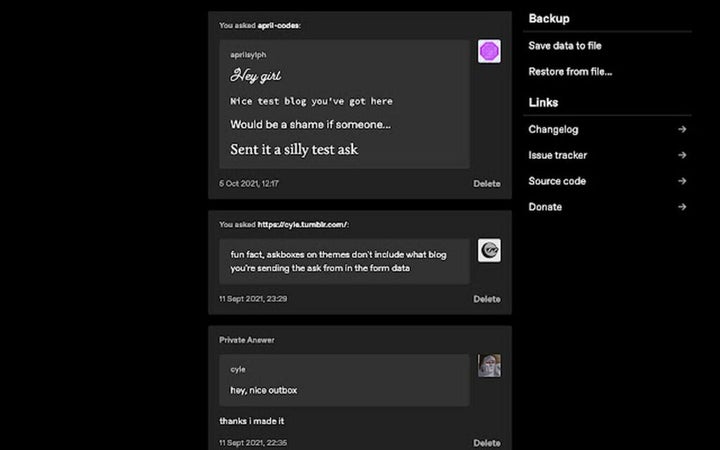Open the Donate link
Screen dimensions: 720x450
click(x=545, y=207)
